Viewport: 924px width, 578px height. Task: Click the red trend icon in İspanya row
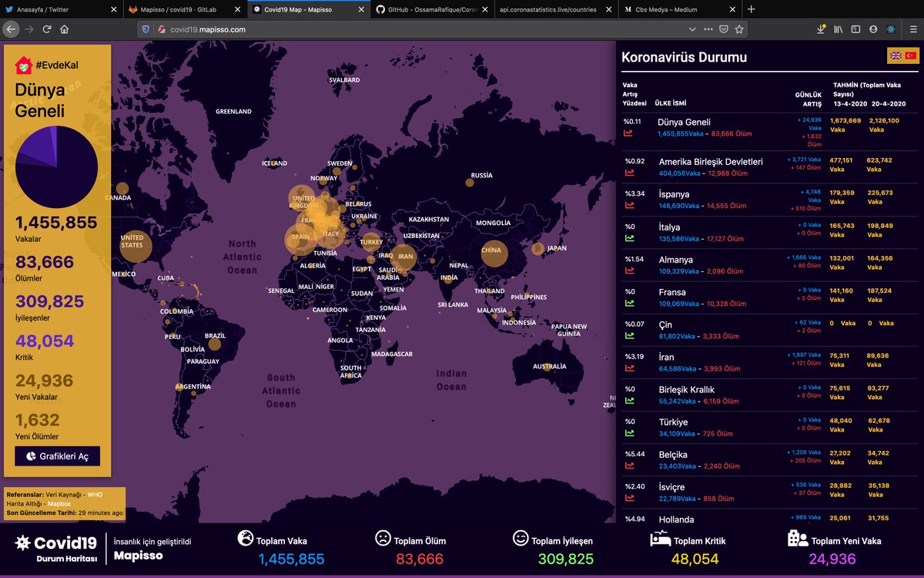pos(628,205)
